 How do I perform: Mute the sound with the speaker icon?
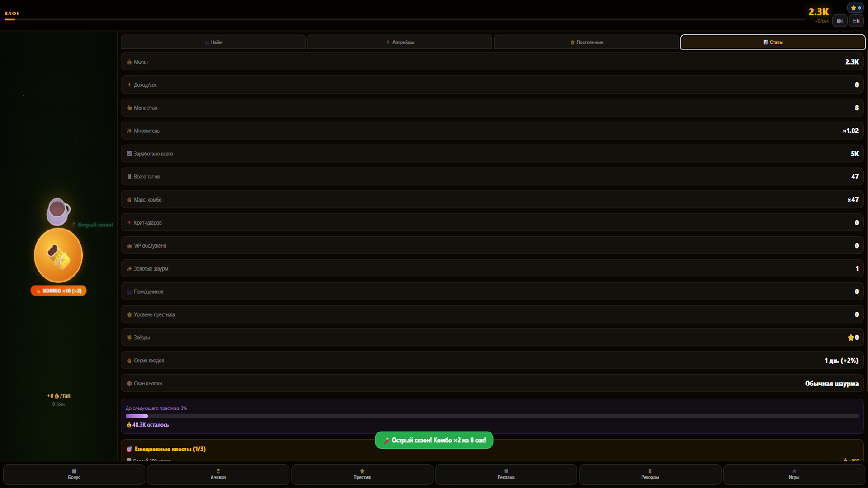click(x=840, y=21)
